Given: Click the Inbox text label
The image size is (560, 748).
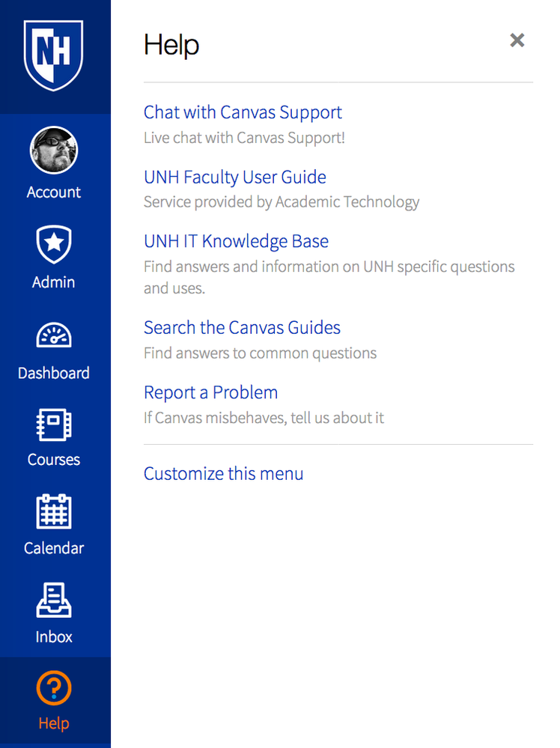Looking at the screenshot, I should coord(54,637).
